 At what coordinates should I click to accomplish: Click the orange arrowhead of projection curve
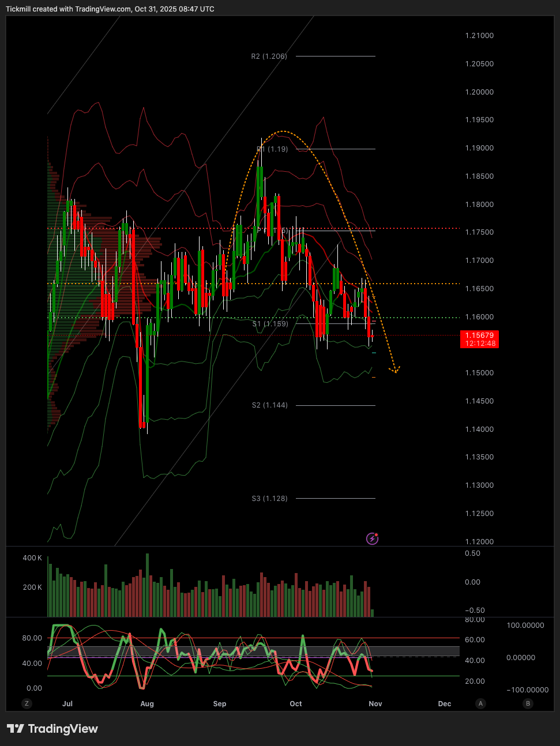click(396, 370)
